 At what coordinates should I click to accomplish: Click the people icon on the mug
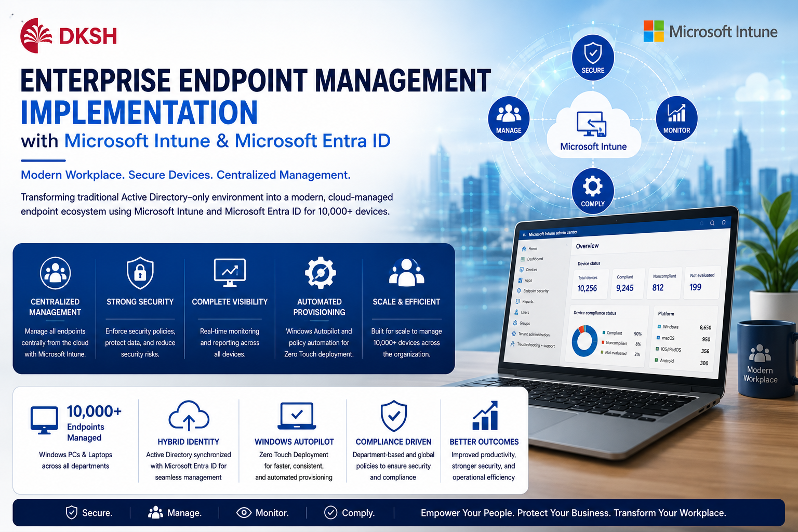[x=760, y=353]
